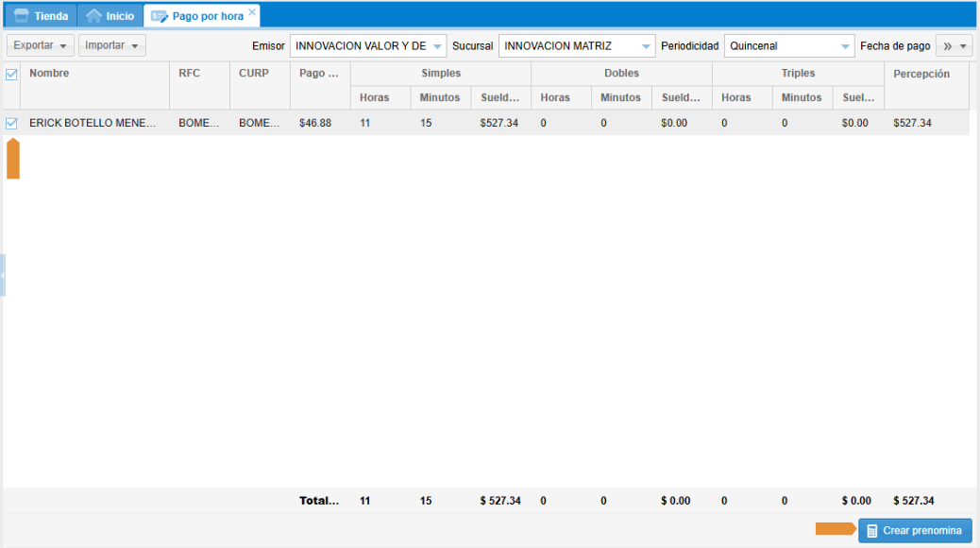Toggle the select-all header checkbox
This screenshot has width=980, height=548.
[12, 75]
